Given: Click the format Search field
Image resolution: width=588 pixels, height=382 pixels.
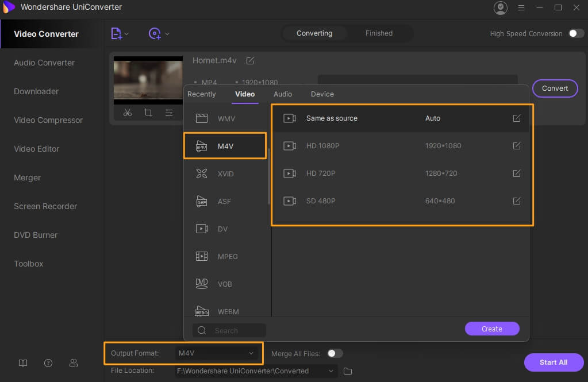Looking at the screenshot, I should 229,330.
